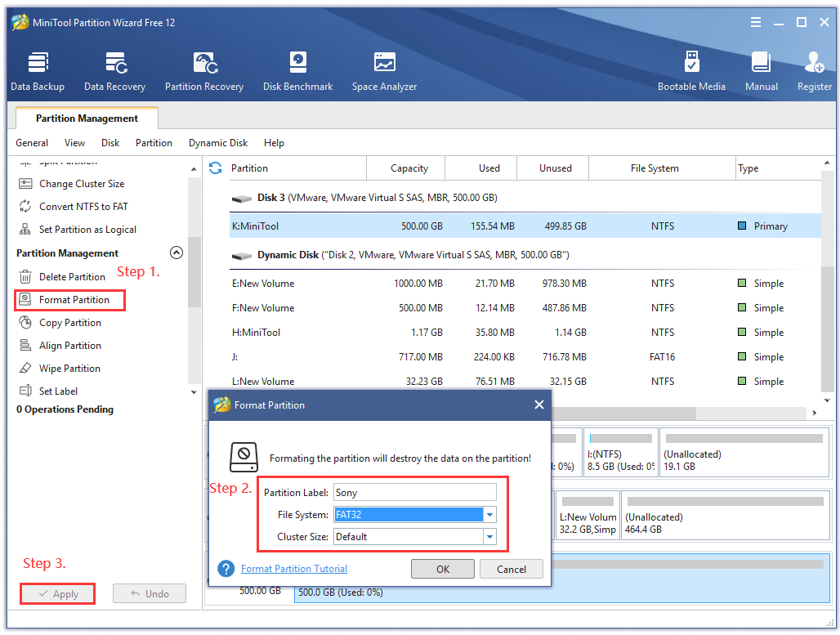This screenshot has width=840, height=635.
Task: Launch Data Recovery from the toolbar
Action: 114,71
